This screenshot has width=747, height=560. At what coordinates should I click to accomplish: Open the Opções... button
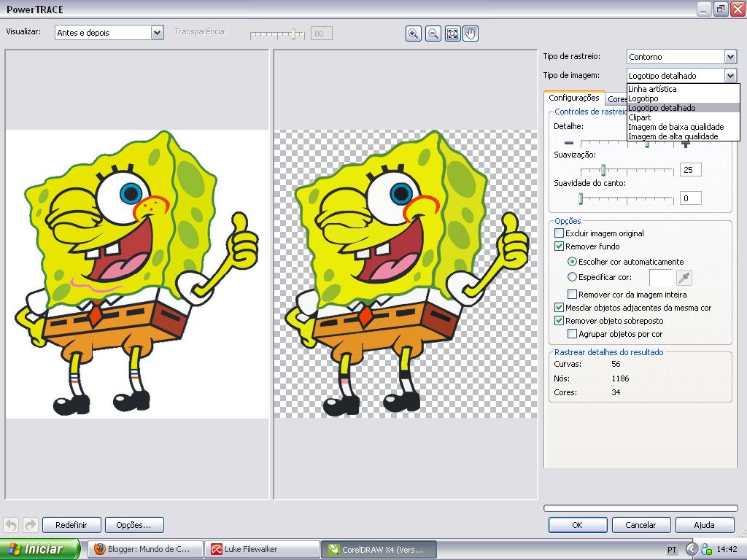(134, 525)
